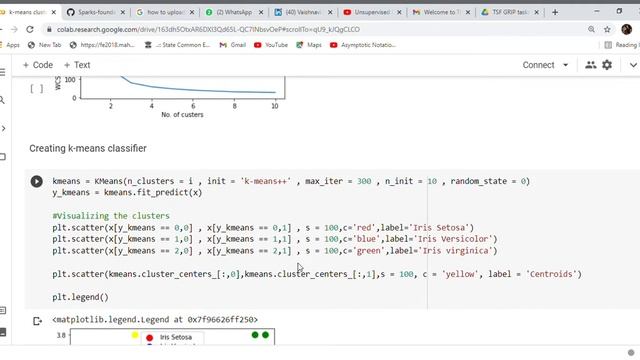Image resolution: width=640 pixels, height=360 pixels.
Task: Click the No. of custers axis label
Action: (x=182, y=115)
